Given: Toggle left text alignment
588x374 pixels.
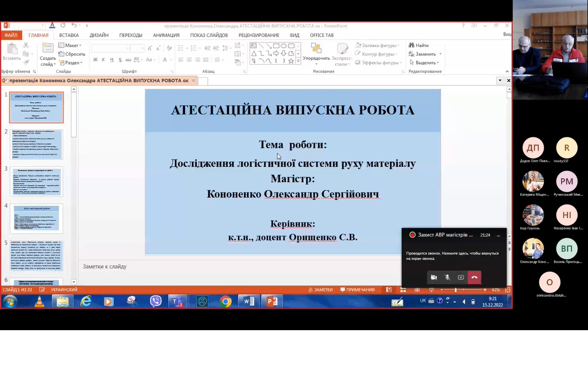Looking at the screenshot, I should [x=181, y=60].
